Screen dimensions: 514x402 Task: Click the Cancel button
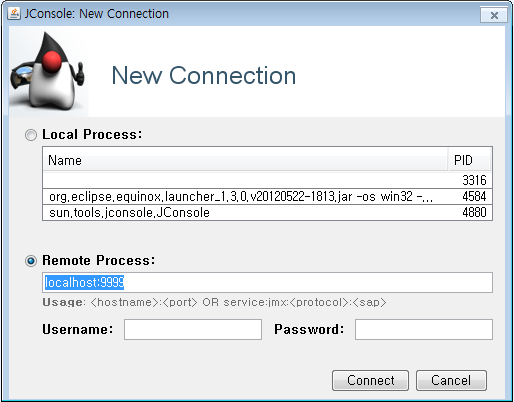(451, 380)
